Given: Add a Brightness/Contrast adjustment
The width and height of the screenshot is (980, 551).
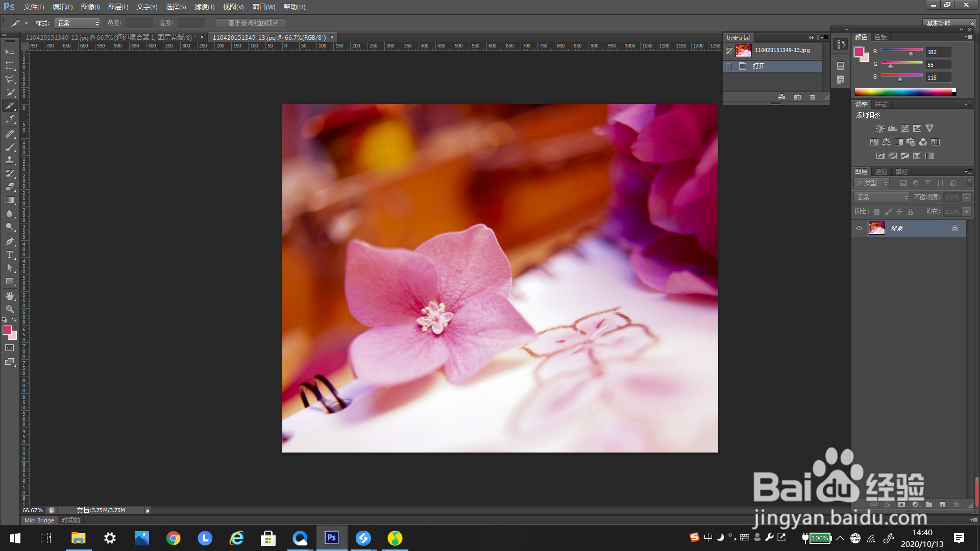Looking at the screenshot, I should tap(880, 129).
